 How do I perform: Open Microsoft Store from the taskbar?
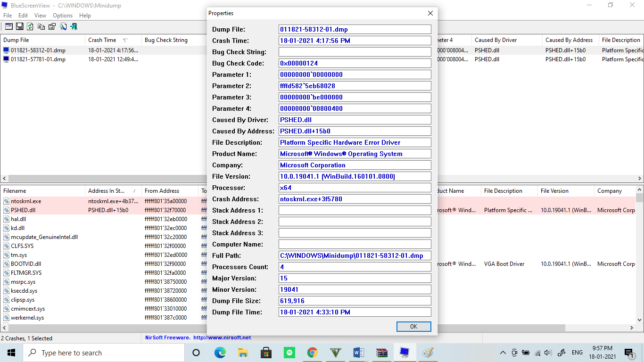[266, 353]
